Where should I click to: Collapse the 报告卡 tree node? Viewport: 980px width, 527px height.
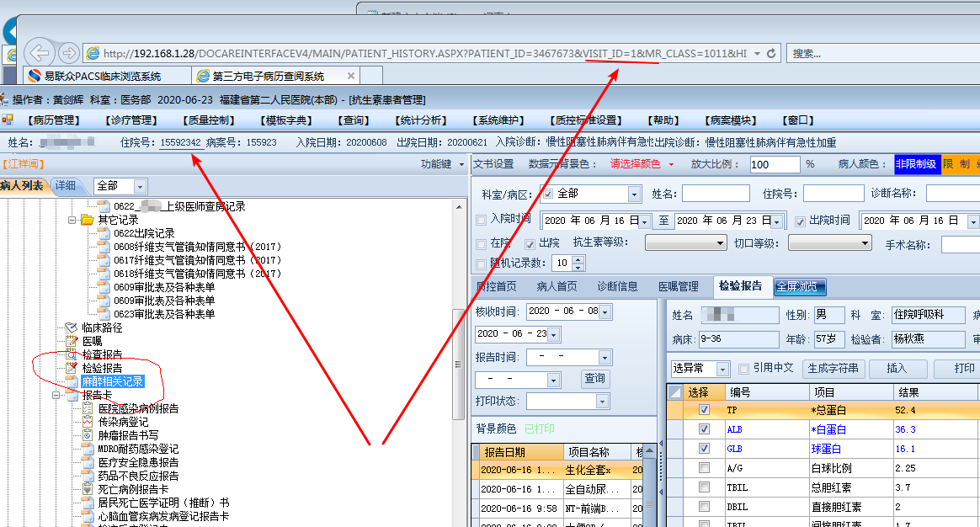click(x=56, y=395)
